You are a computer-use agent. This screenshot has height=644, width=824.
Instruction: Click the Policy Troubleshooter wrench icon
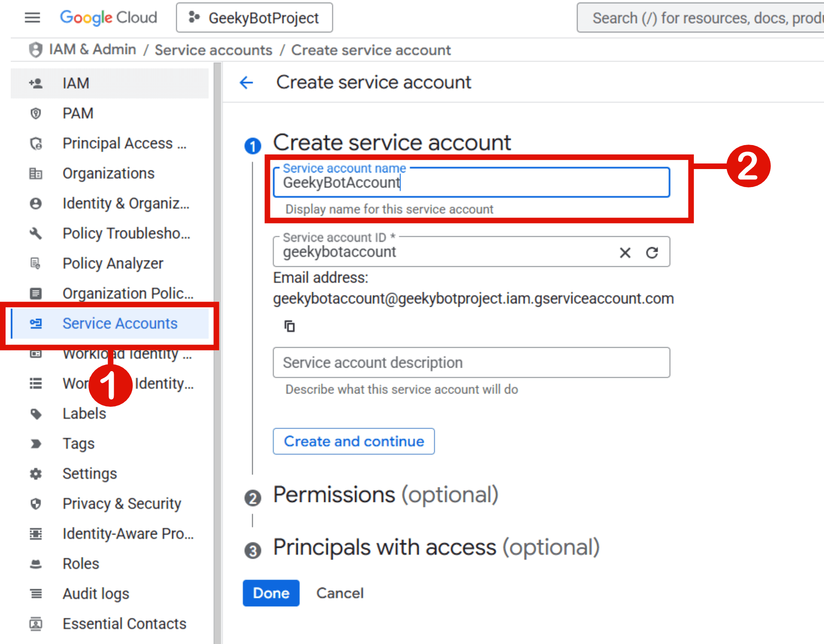36,233
